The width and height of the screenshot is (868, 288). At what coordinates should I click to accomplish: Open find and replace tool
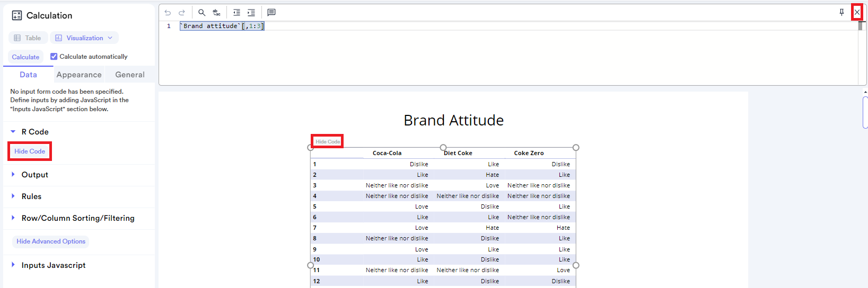[x=216, y=12]
